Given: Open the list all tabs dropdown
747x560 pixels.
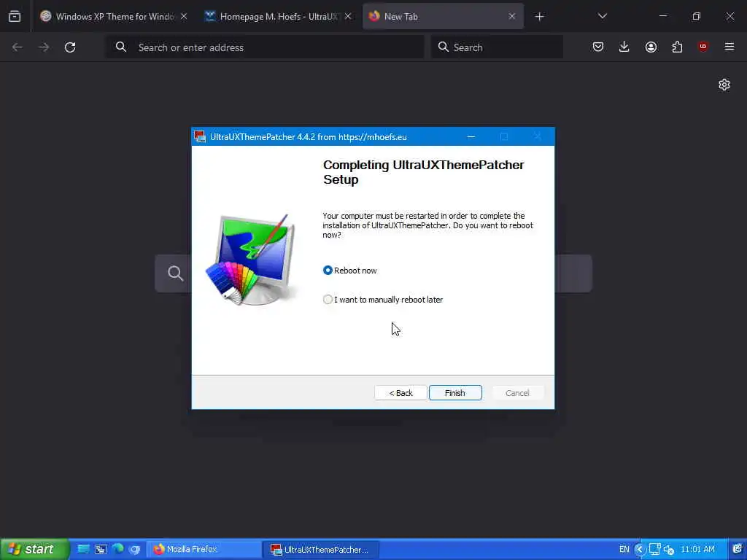Looking at the screenshot, I should click(602, 16).
